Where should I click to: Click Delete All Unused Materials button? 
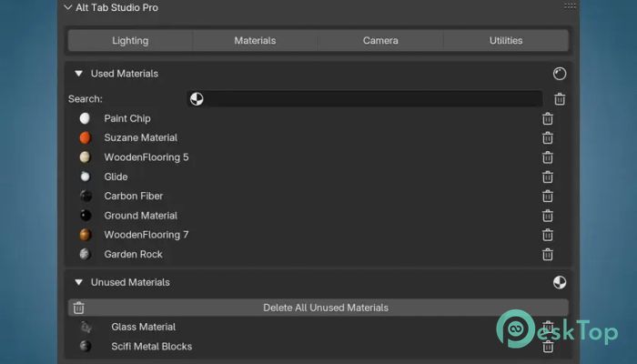(318, 308)
